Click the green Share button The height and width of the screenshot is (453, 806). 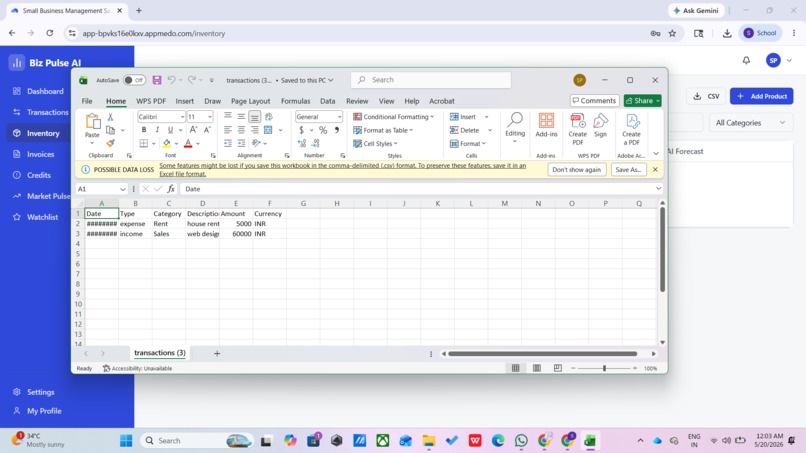click(642, 101)
